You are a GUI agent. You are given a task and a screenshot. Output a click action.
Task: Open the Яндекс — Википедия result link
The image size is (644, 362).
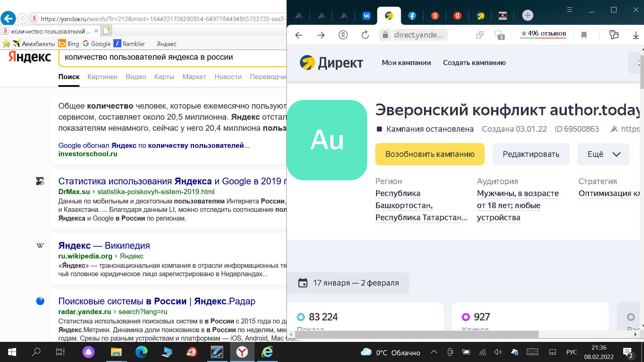coord(104,246)
